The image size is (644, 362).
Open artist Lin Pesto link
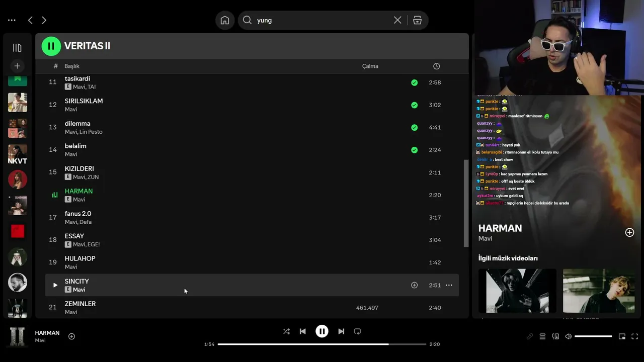click(91, 132)
